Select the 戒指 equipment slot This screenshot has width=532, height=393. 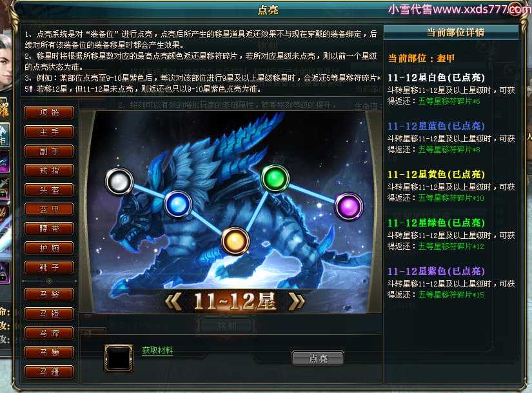click(x=49, y=170)
